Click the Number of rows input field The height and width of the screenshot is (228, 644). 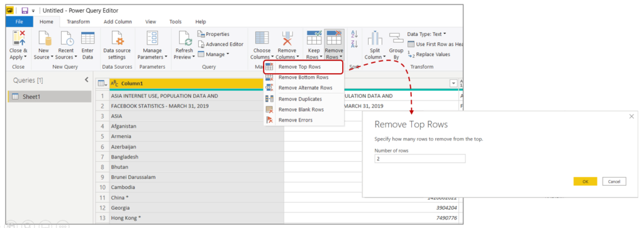(419, 159)
